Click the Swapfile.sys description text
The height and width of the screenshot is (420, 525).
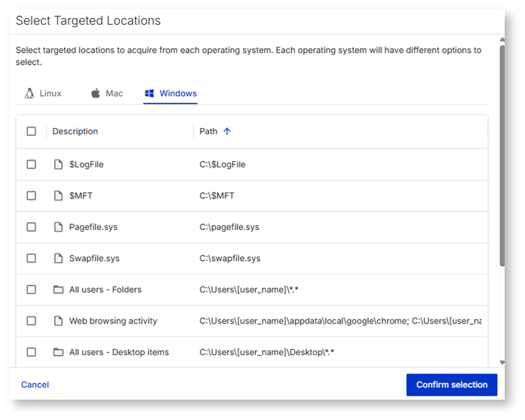coord(94,259)
